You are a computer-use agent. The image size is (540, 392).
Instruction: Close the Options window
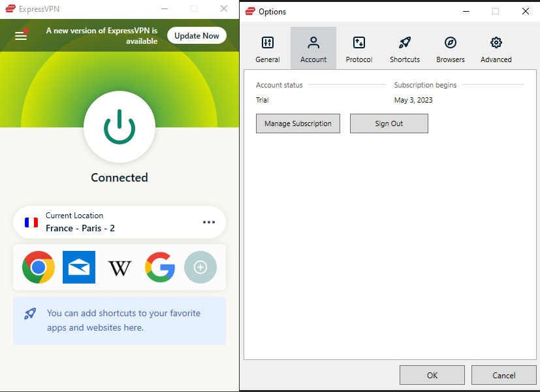click(x=525, y=11)
